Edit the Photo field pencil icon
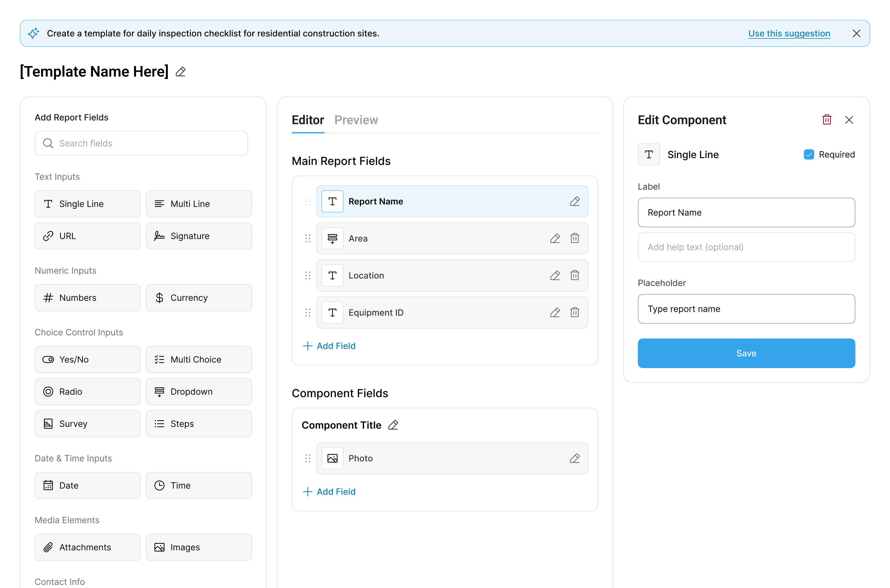890x588 pixels. [x=574, y=458]
